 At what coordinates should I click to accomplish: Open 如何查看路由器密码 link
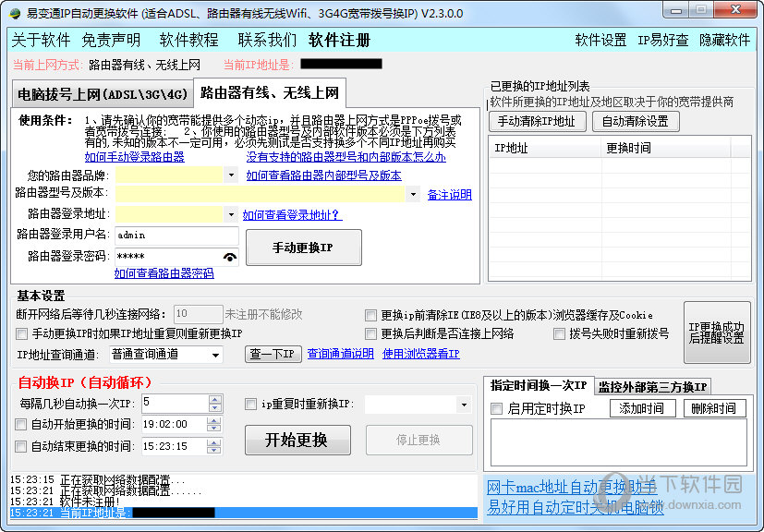coord(164,273)
